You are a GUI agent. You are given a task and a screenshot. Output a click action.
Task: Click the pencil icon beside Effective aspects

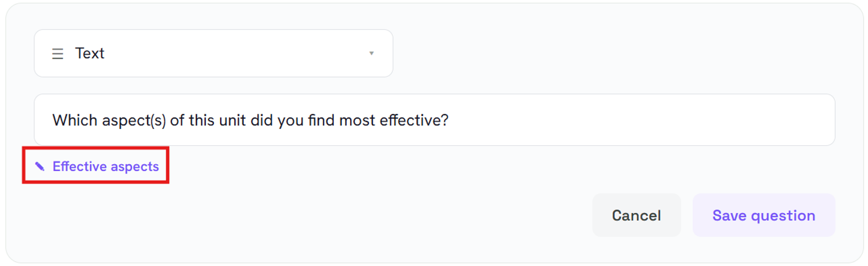click(40, 166)
